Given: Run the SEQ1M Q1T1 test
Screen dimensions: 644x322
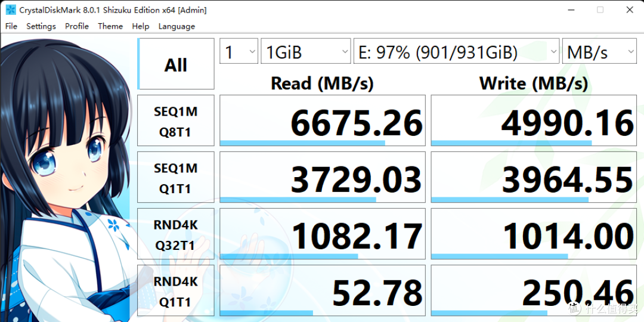Looking at the screenshot, I should (x=176, y=177).
